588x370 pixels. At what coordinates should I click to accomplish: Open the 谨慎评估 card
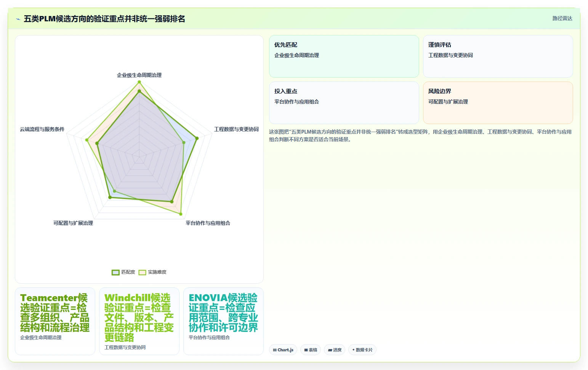tap(498, 56)
